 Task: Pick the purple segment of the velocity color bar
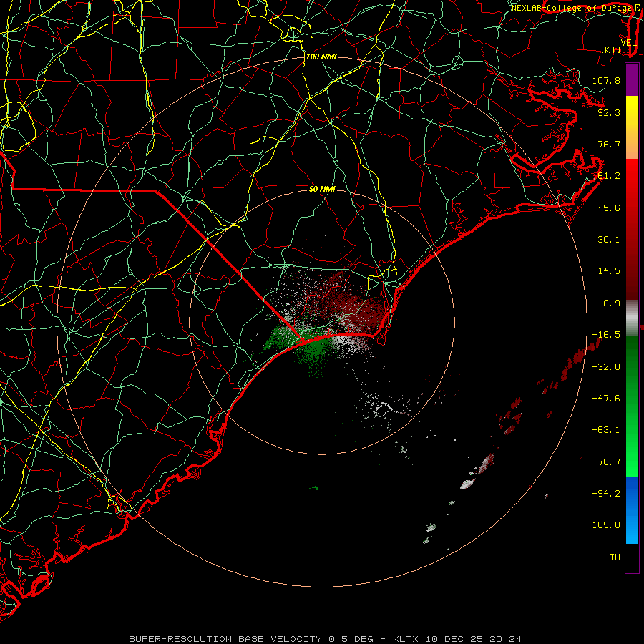point(632,79)
